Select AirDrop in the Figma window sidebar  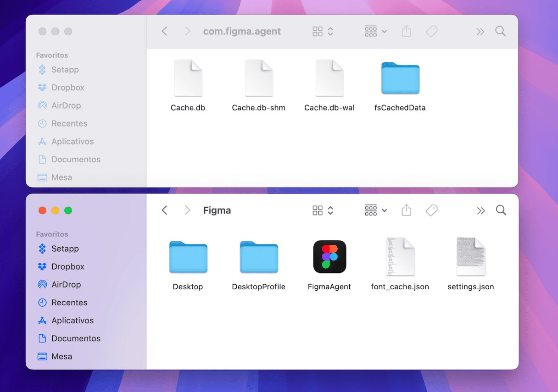[66, 284]
